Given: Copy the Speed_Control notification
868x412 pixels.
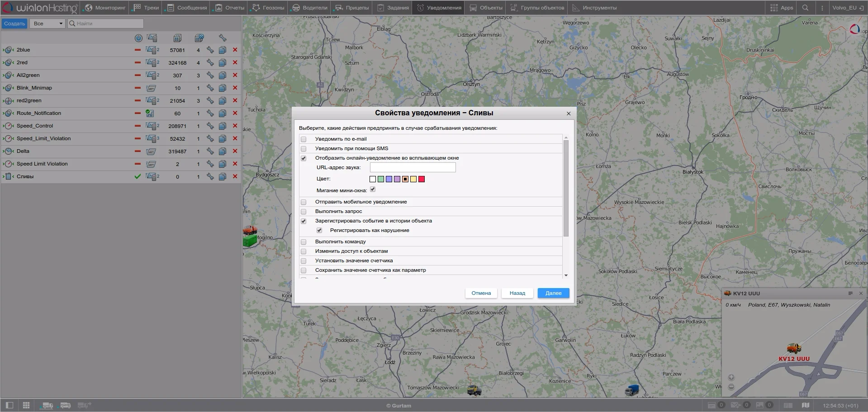Looking at the screenshot, I should [223, 126].
